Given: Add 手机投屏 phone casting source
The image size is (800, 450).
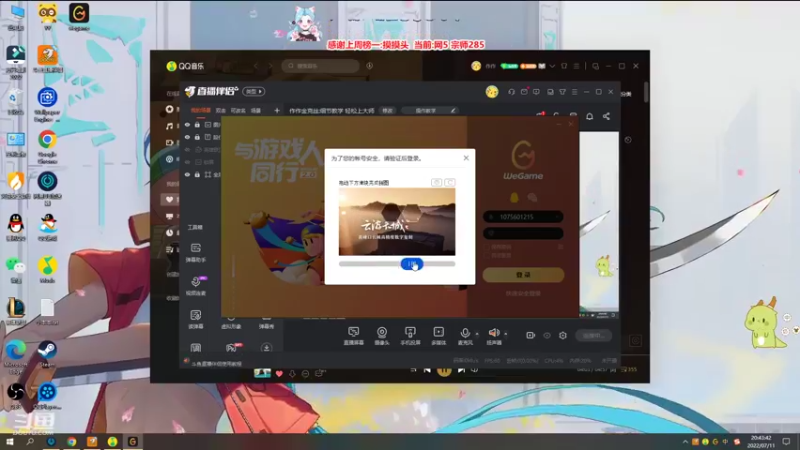Looking at the screenshot, I should [x=410, y=336].
